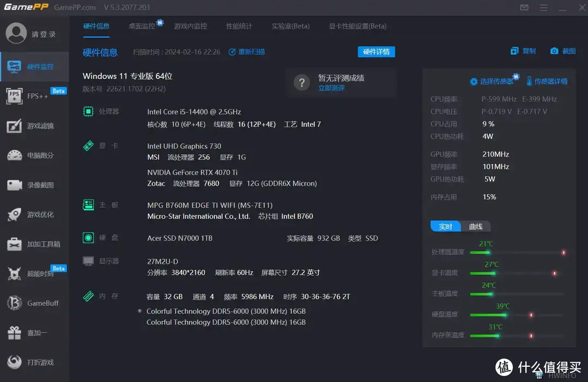Click Windows 11 专业版 64位 text
The height and width of the screenshot is (382, 588).
coord(127,76)
